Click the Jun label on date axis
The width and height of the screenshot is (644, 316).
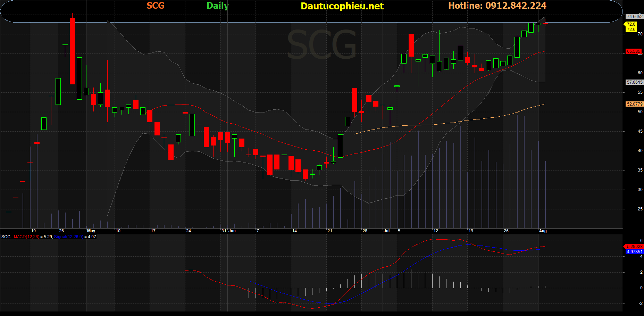click(232, 231)
